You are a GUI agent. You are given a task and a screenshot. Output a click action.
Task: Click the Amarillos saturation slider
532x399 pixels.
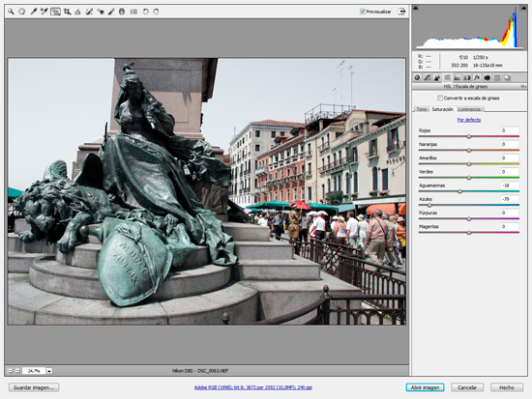click(x=469, y=164)
